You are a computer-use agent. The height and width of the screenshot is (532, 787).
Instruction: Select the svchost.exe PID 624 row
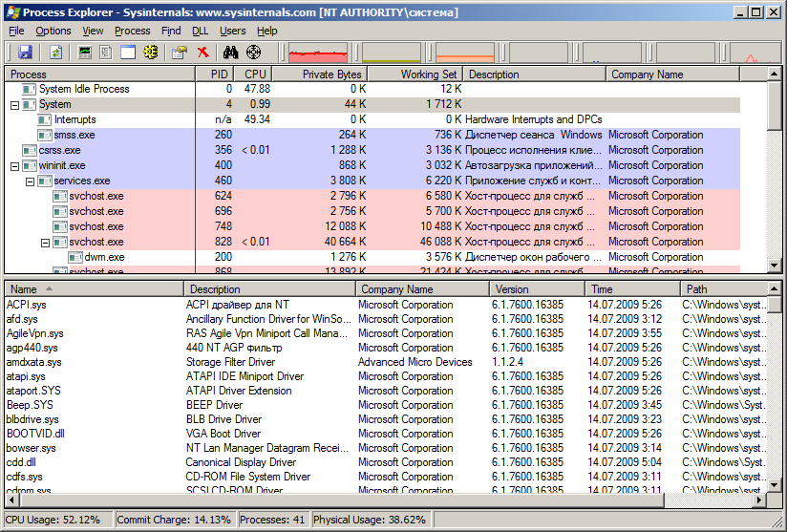pos(372,196)
